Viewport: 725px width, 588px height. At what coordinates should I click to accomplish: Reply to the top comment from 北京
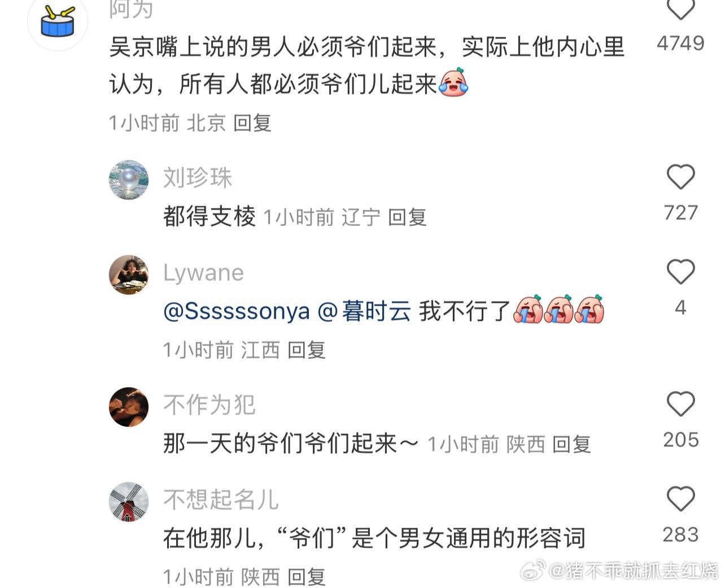(x=252, y=123)
